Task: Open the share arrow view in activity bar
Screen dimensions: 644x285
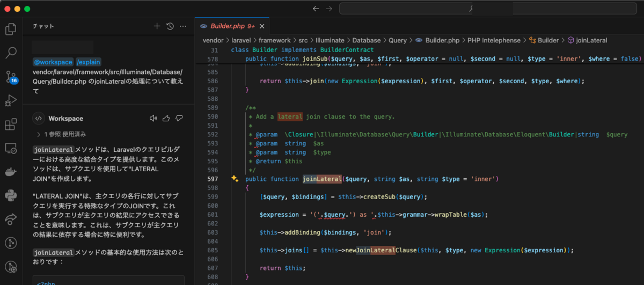Action: (11, 219)
